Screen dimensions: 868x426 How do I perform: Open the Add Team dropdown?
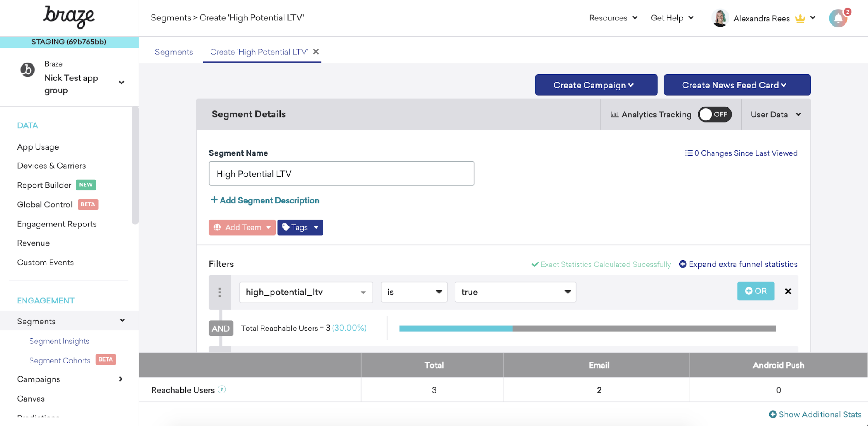click(242, 227)
